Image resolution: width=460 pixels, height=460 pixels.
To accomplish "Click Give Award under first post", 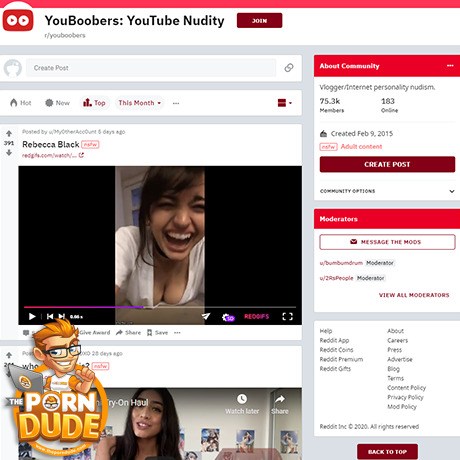I will click(x=95, y=333).
